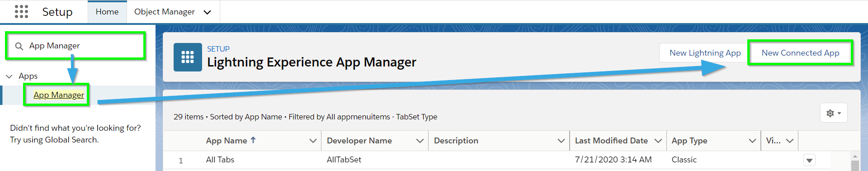
Task: Open Description column dropdown menu
Action: (x=561, y=141)
